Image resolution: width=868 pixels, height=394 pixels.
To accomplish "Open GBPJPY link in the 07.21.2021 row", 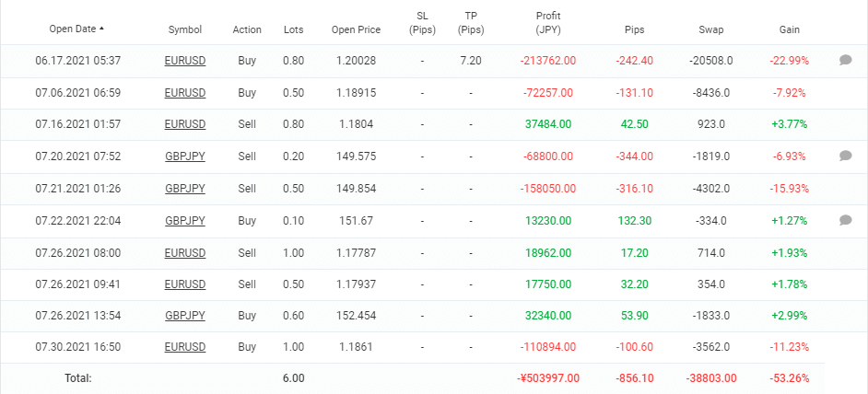I will coord(185,189).
